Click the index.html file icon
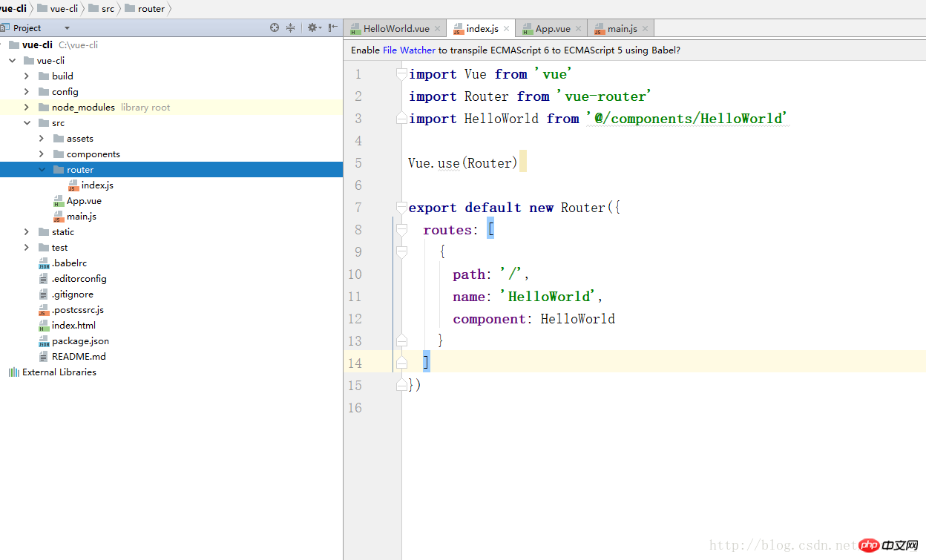Image resolution: width=926 pixels, height=560 pixels. 44,326
